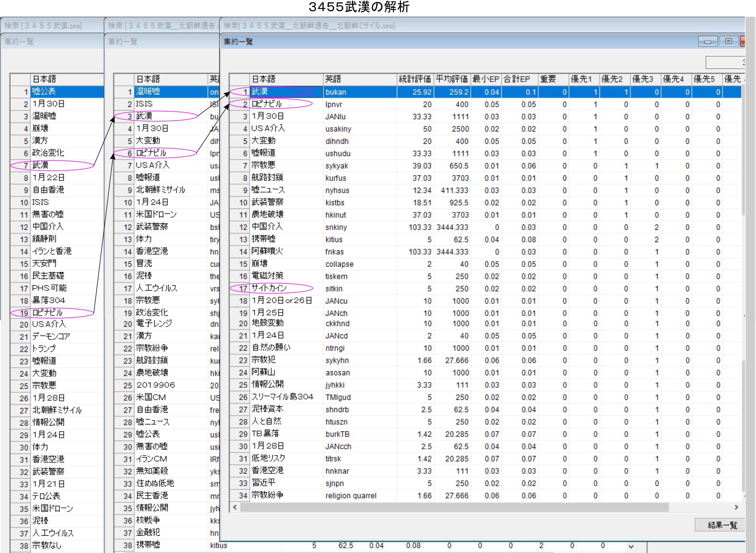
Task: Click the number input field above table
Action: pyautogui.click(x=725, y=62)
